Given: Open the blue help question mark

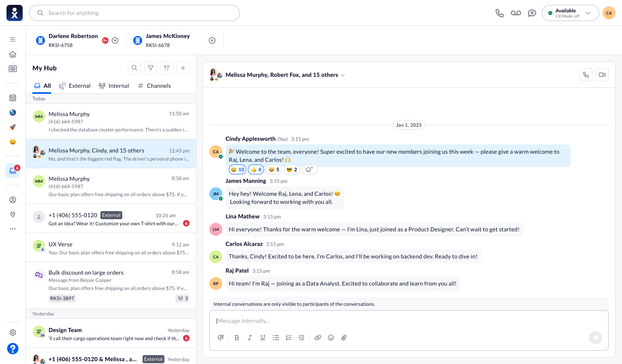Looking at the screenshot, I should click(x=13, y=349).
